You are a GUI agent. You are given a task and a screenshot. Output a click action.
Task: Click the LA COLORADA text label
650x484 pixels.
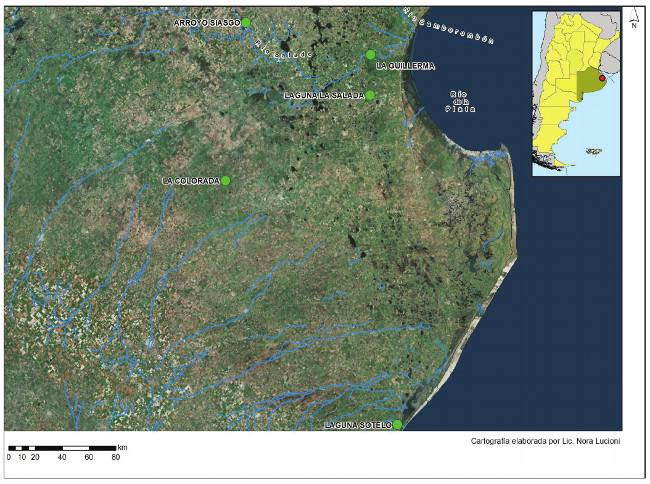point(190,181)
